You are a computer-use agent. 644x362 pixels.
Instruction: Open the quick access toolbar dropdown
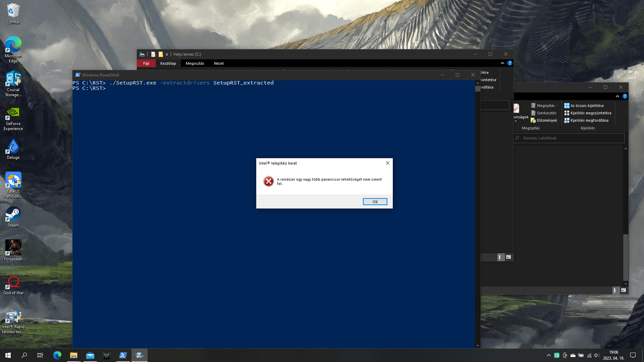[167, 54]
